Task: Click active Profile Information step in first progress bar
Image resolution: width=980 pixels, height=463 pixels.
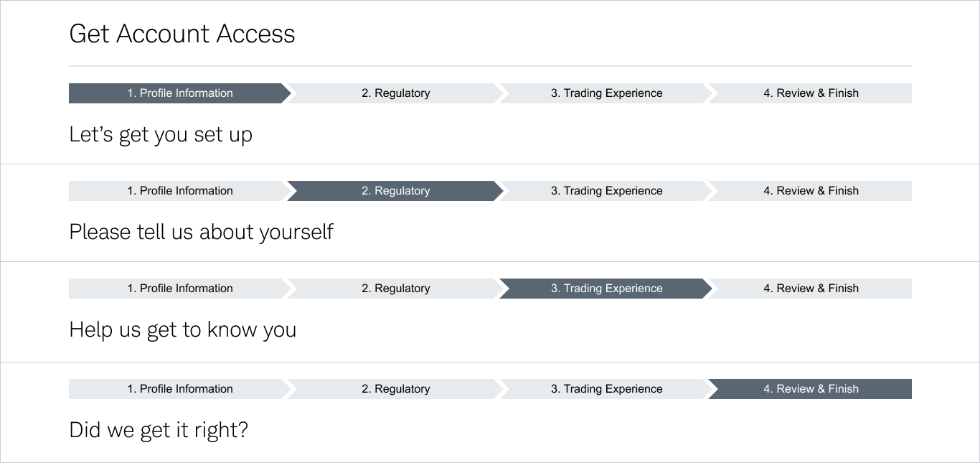Action: tap(179, 93)
